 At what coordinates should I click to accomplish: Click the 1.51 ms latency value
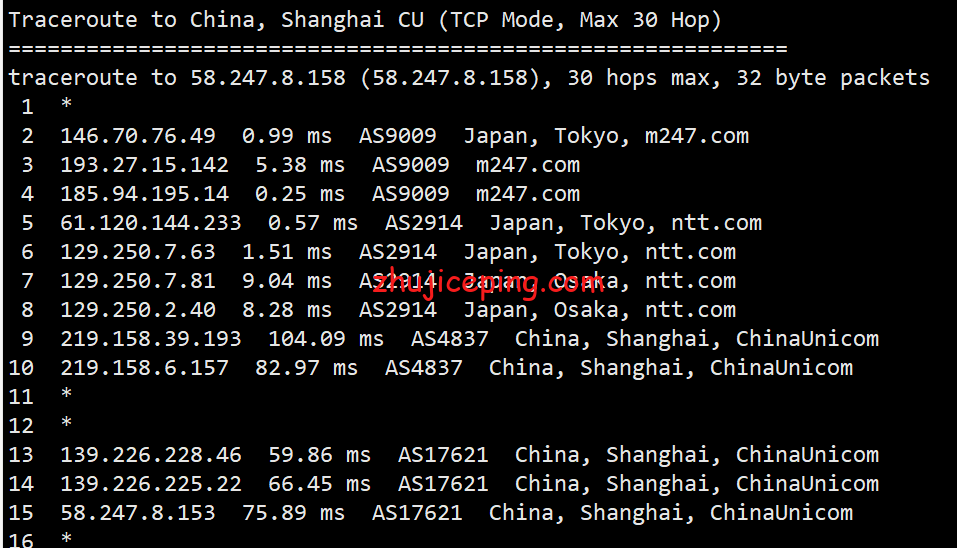point(287,252)
